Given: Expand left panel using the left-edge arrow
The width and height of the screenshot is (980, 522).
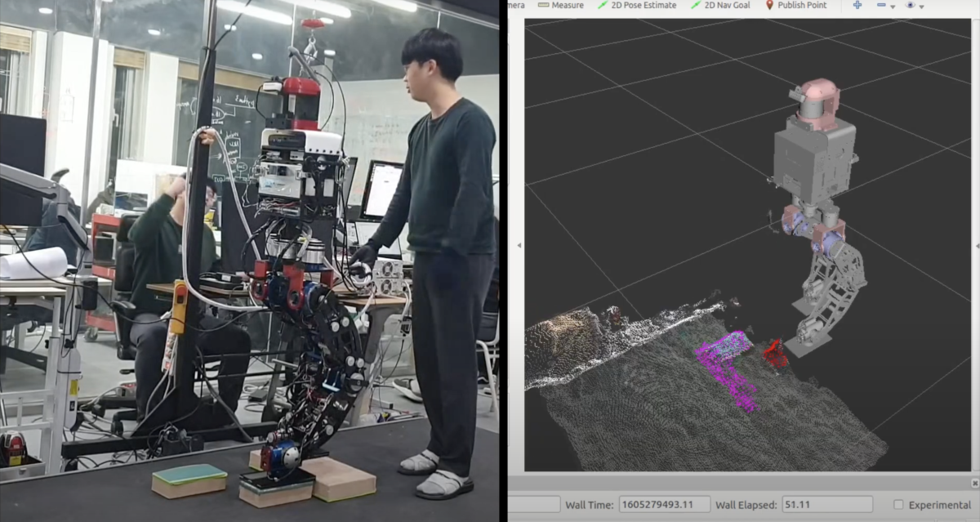Looking at the screenshot, I should [518, 245].
